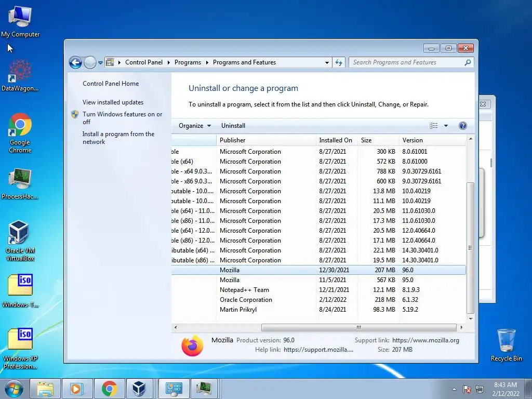Expand the Control Panel breadcrumb arrow
Screen dimensions: 532x399
[169, 62]
